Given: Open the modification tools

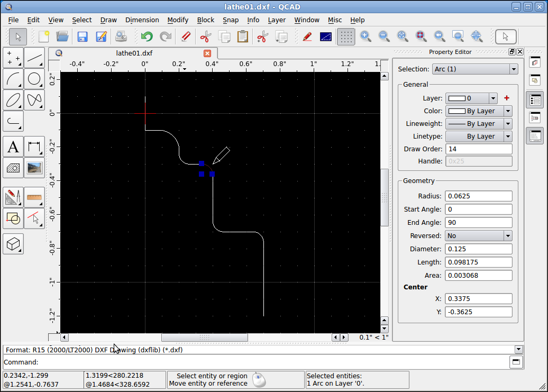Looking at the screenshot, I should tap(13, 197).
